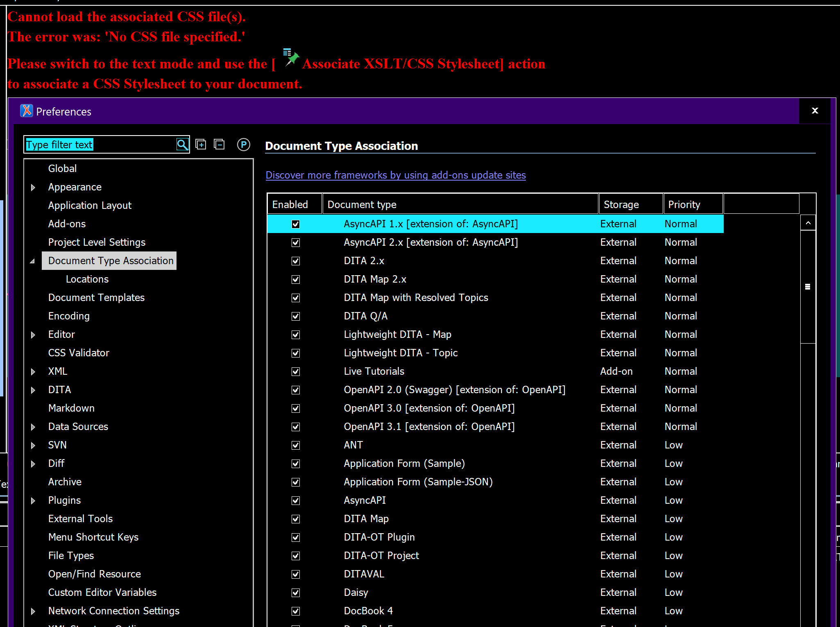Open the add-ons update sites link
Viewport: 840px width, 627px height.
pos(396,175)
